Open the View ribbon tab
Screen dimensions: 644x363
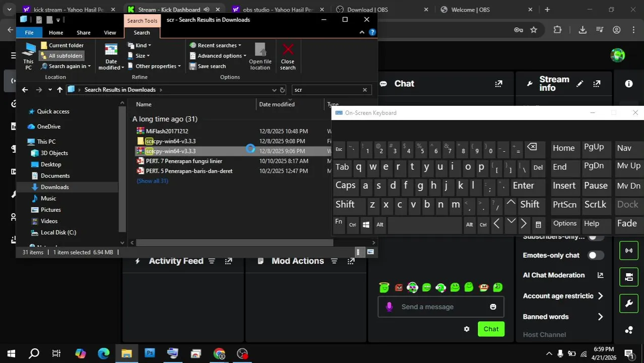pos(110,32)
